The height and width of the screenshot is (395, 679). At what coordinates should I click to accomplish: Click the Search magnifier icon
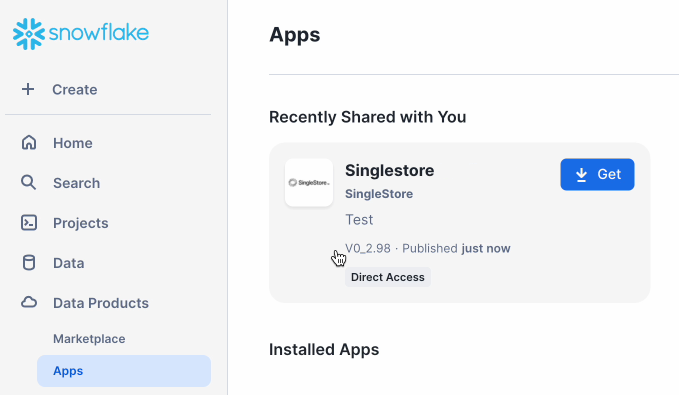(29, 182)
